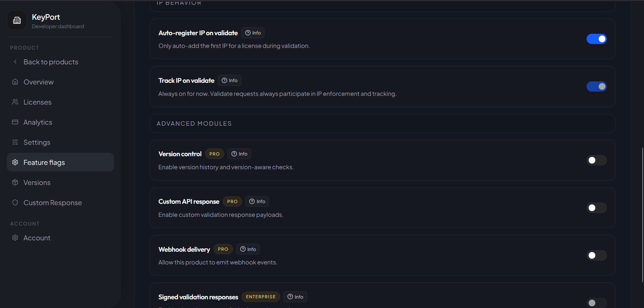The height and width of the screenshot is (308, 644).
Task: Click the Licenses people icon
Action: 15,102
